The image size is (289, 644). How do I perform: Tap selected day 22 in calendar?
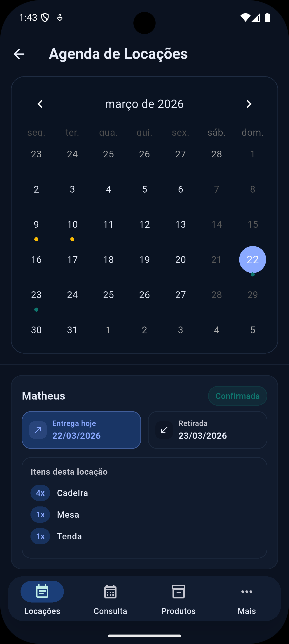(x=252, y=260)
